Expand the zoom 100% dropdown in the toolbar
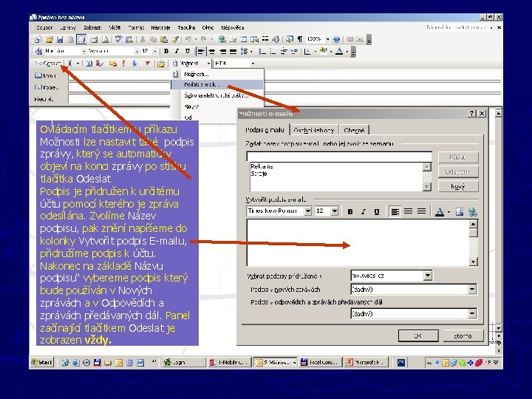The width and height of the screenshot is (532, 399). [327, 39]
